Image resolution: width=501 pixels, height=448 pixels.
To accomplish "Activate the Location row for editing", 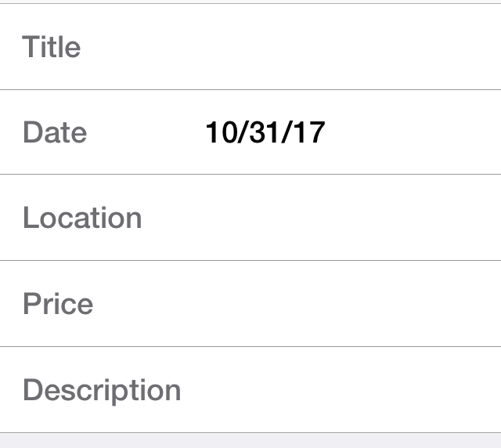I will 250,218.
